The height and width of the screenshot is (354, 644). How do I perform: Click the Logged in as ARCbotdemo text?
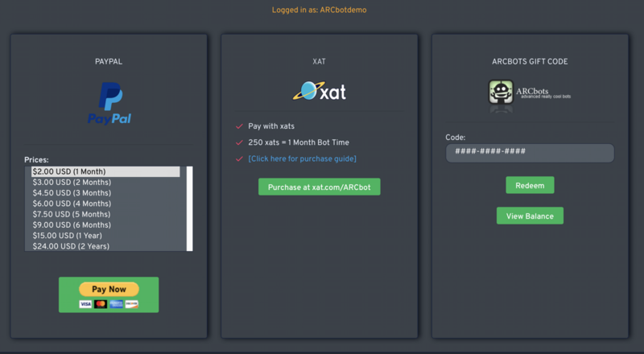319,10
